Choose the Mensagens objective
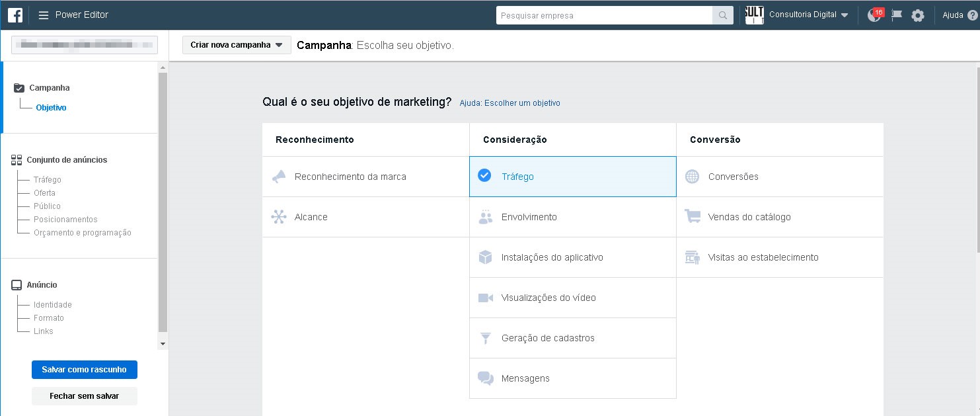The height and width of the screenshot is (416, 980). [x=573, y=378]
